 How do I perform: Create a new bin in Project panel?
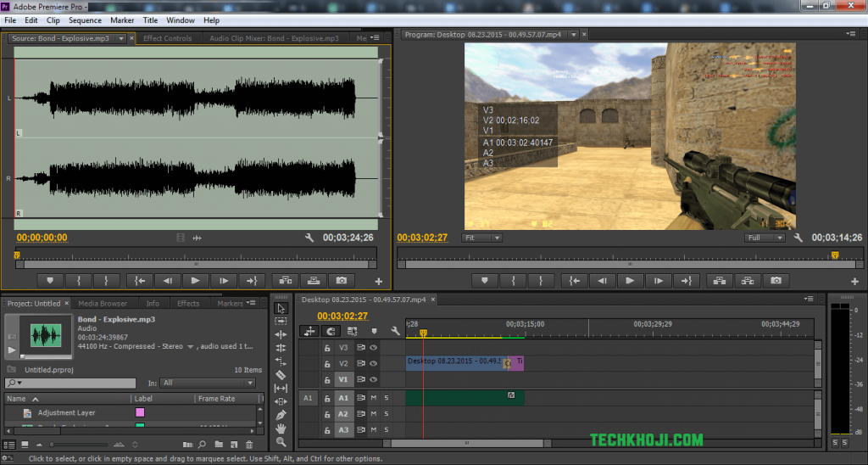219,445
